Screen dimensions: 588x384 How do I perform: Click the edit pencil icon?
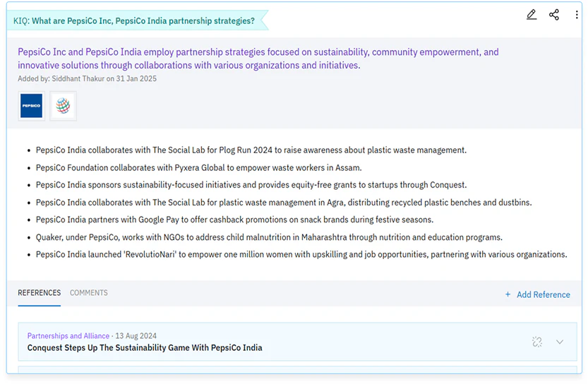click(x=531, y=15)
